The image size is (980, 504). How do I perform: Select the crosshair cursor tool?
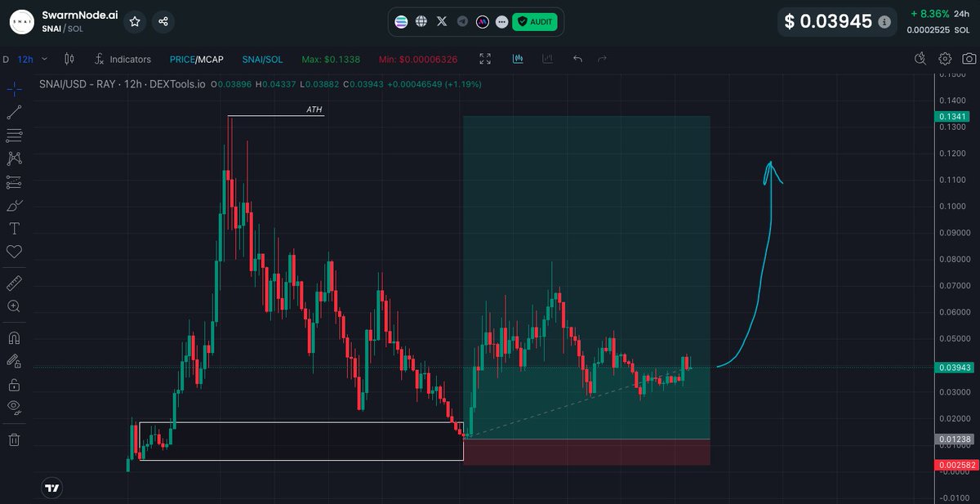(14, 89)
